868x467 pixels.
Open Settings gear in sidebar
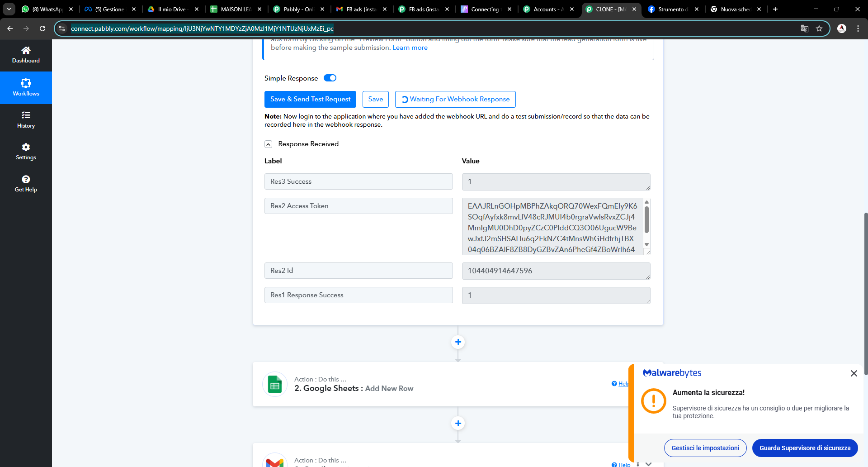click(x=26, y=147)
